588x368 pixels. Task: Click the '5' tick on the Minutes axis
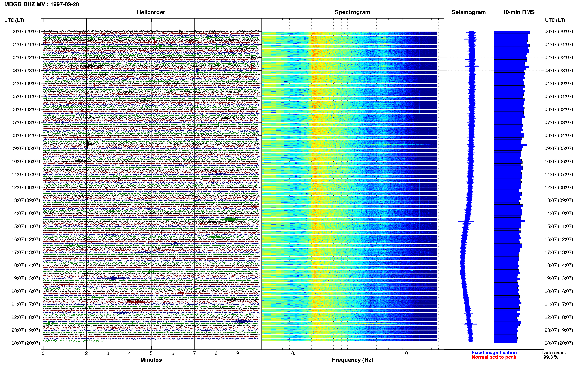(x=151, y=353)
